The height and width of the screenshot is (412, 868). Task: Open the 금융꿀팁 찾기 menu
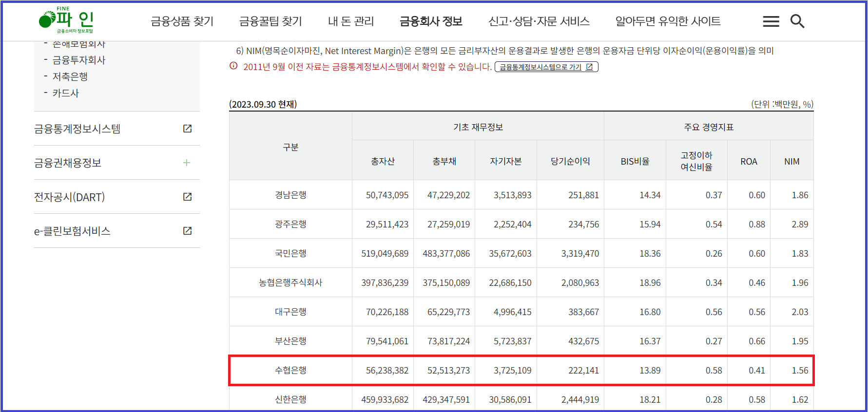(270, 21)
